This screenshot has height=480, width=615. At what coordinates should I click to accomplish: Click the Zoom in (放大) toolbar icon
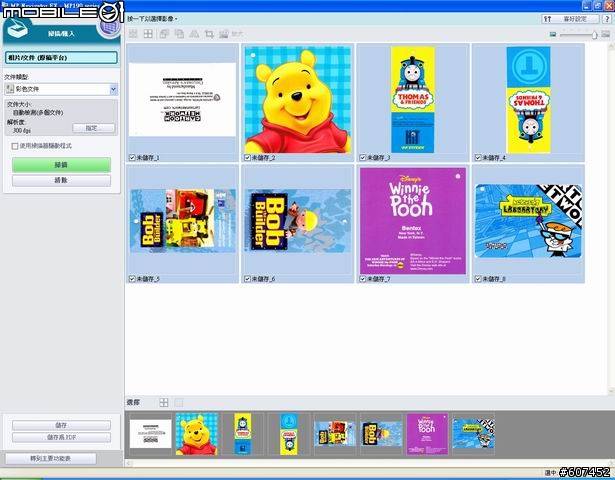coord(231,34)
